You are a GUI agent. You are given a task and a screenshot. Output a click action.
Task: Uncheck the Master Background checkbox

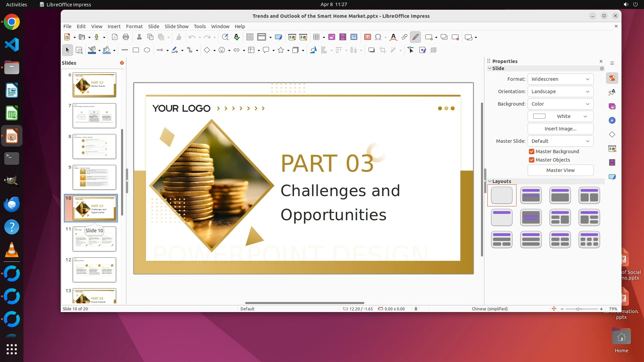(532, 152)
